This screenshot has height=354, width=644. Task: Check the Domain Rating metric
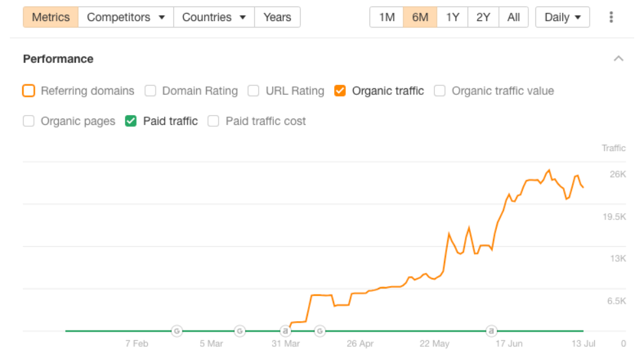coord(150,91)
